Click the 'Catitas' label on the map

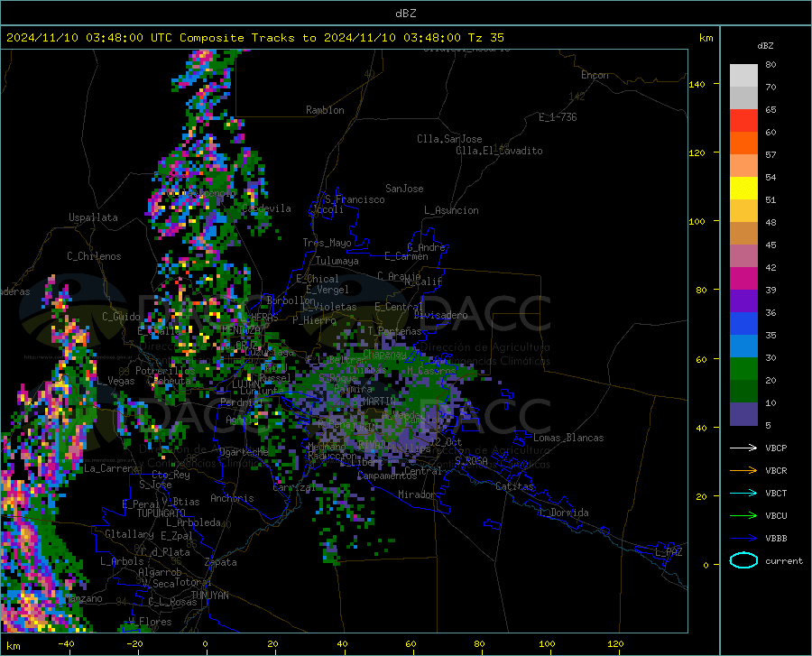(x=514, y=486)
